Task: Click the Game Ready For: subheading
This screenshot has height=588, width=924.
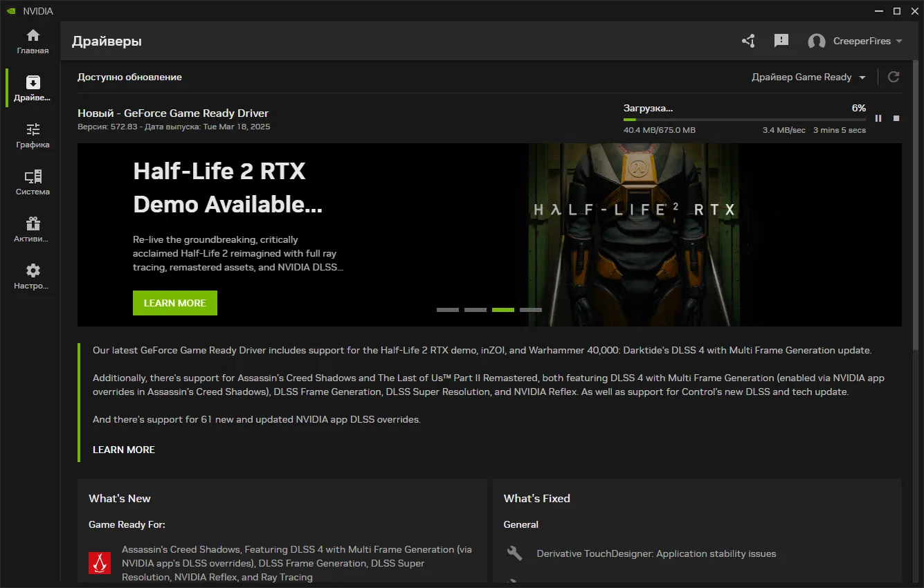Action: (127, 524)
